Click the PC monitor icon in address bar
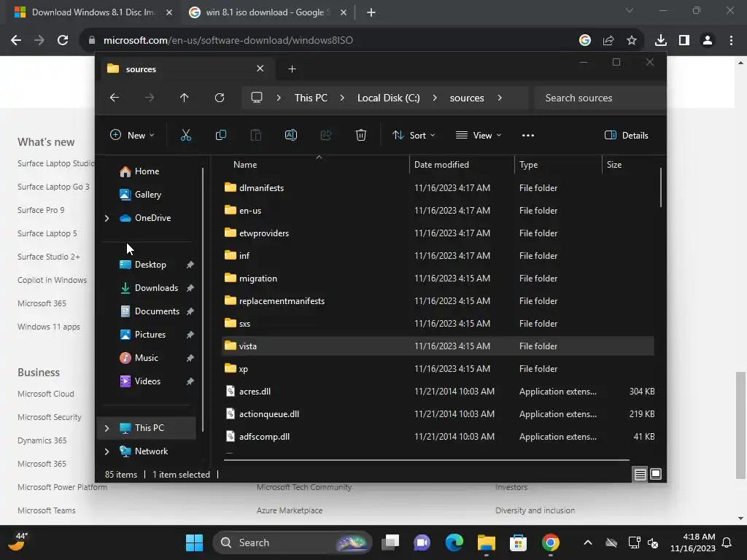Screen dimensions: 747x560 click(x=256, y=98)
